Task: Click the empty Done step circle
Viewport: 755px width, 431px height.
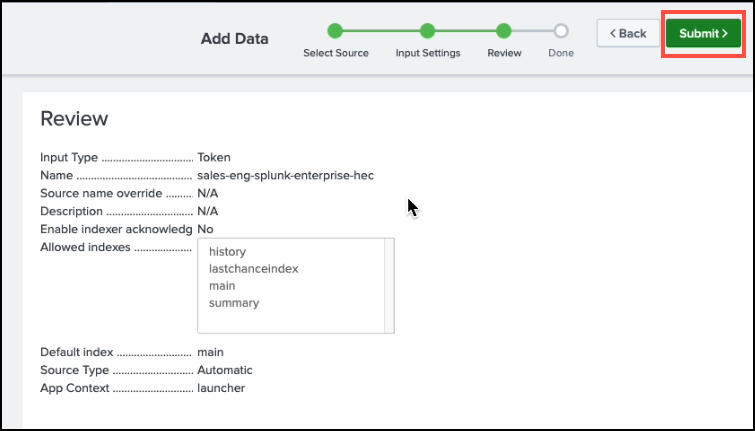Action: pyautogui.click(x=561, y=31)
